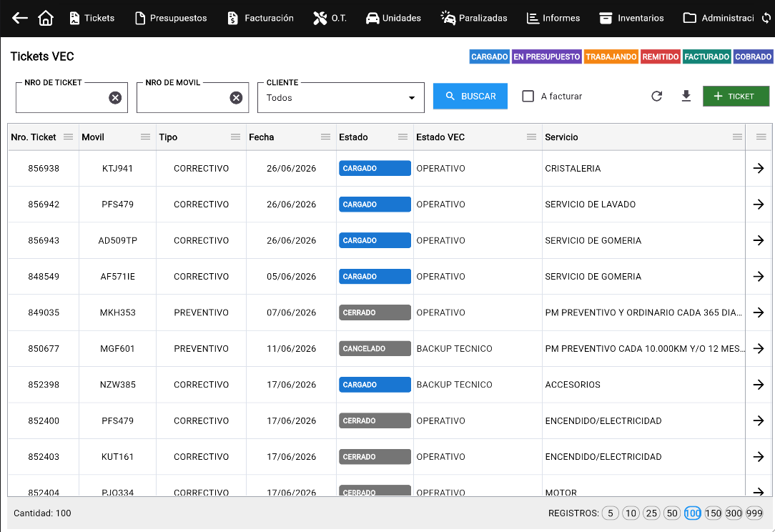Open Movil column menu
The width and height of the screenshot is (775, 532).
pyautogui.click(x=145, y=137)
